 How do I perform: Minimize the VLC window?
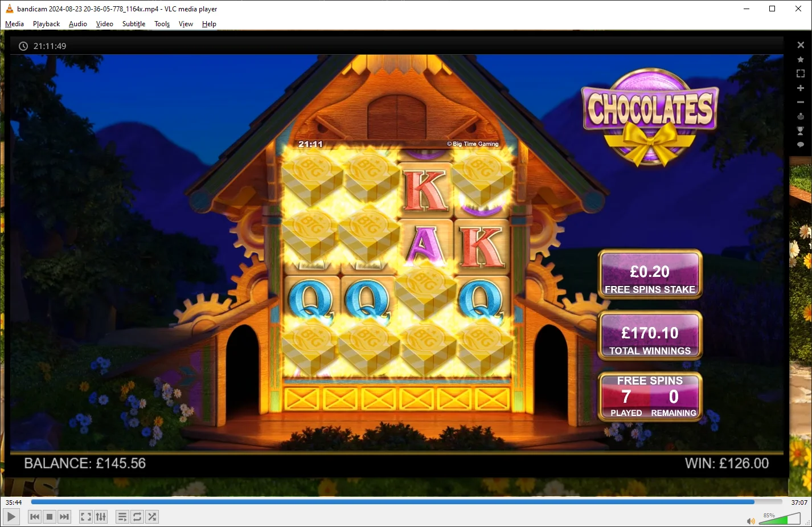pos(747,9)
